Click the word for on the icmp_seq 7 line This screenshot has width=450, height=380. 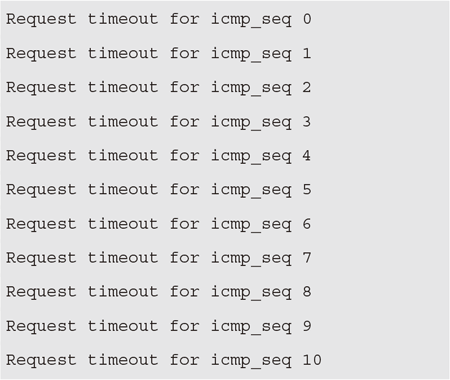pyautogui.click(x=185, y=258)
